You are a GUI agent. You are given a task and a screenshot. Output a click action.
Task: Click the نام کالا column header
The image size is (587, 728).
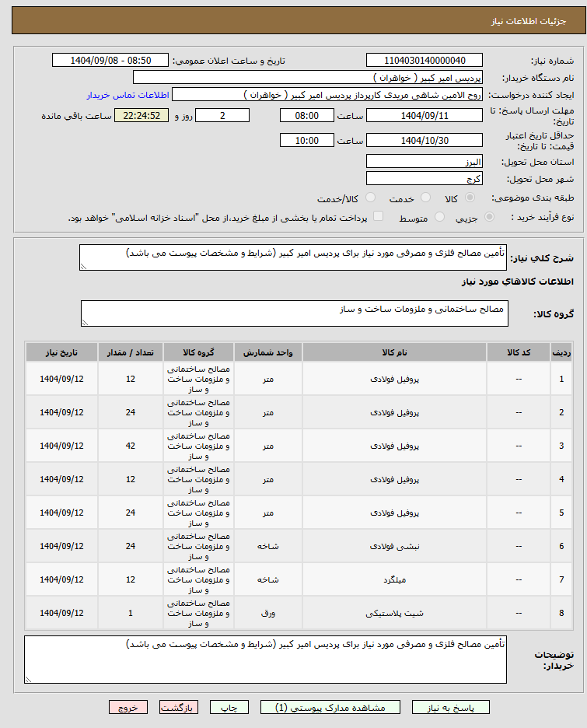394,352
